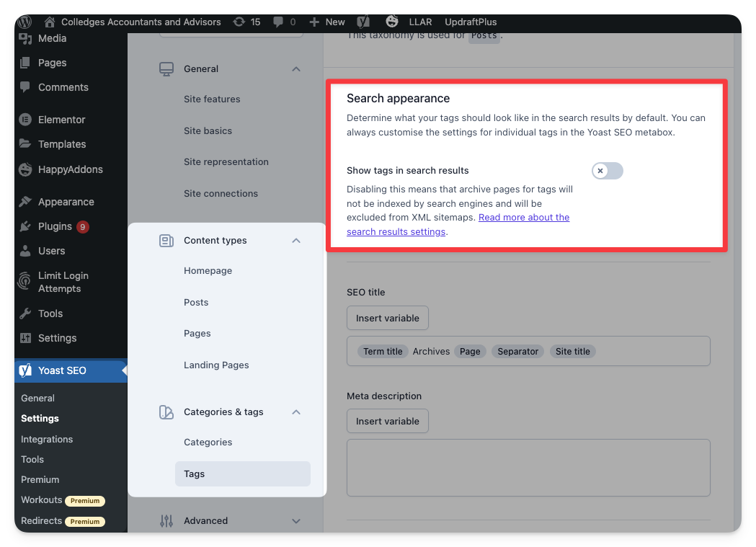Collapse the Content types section
This screenshot has height=547, width=756.
click(296, 241)
